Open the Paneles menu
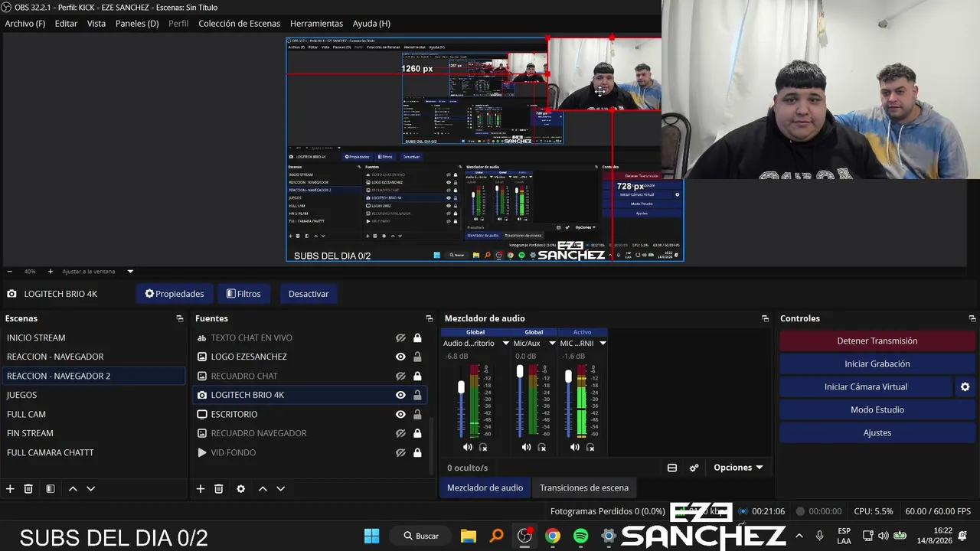The height and width of the screenshot is (551, 980). pos(137,24)
